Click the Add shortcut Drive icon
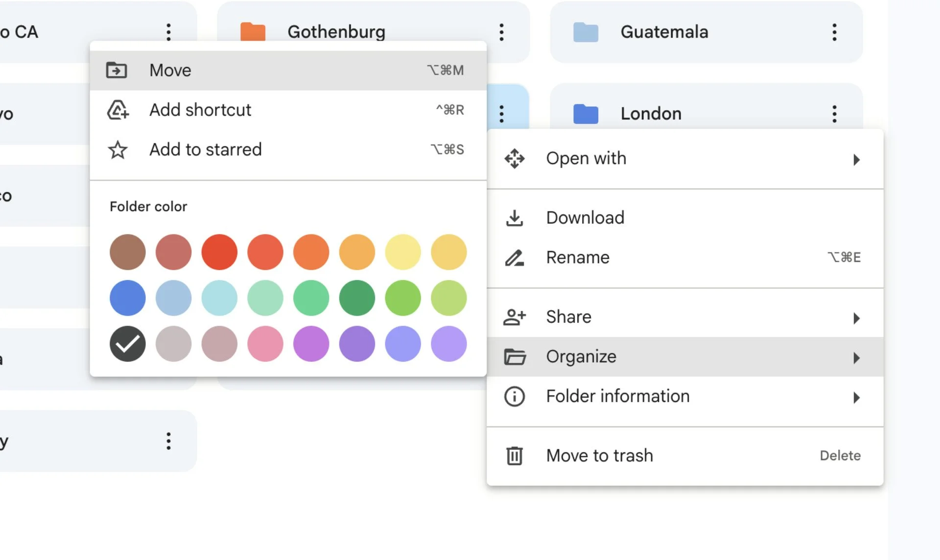Viewport: 940px width, 560px height. pos(117,110)
